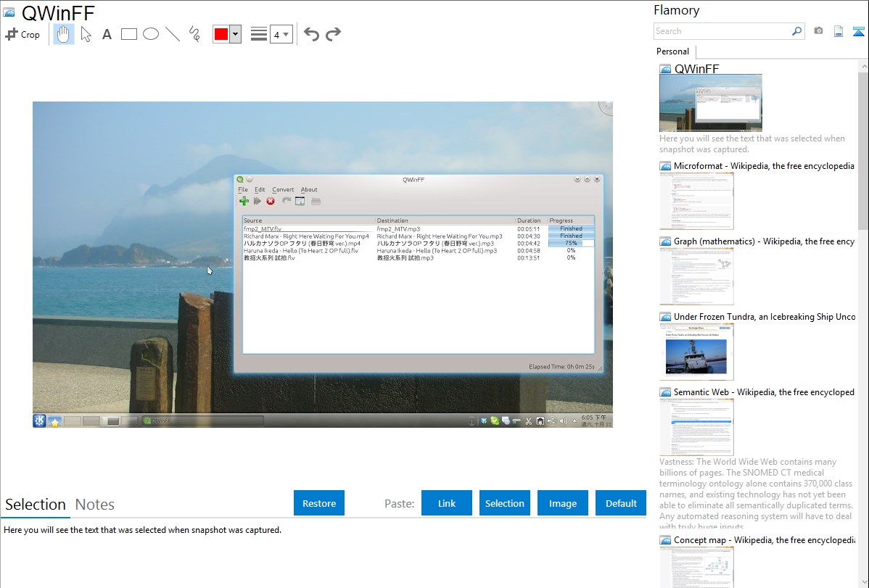Viewport: 869px width, 588px height.
Task: Select the text annotation tool
Action: click(x=107, y=34)
